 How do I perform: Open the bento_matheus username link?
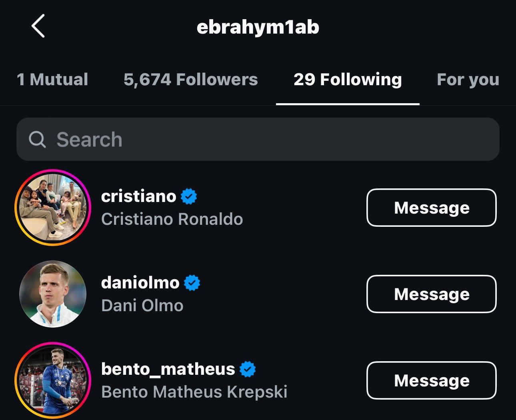[168, 369]
